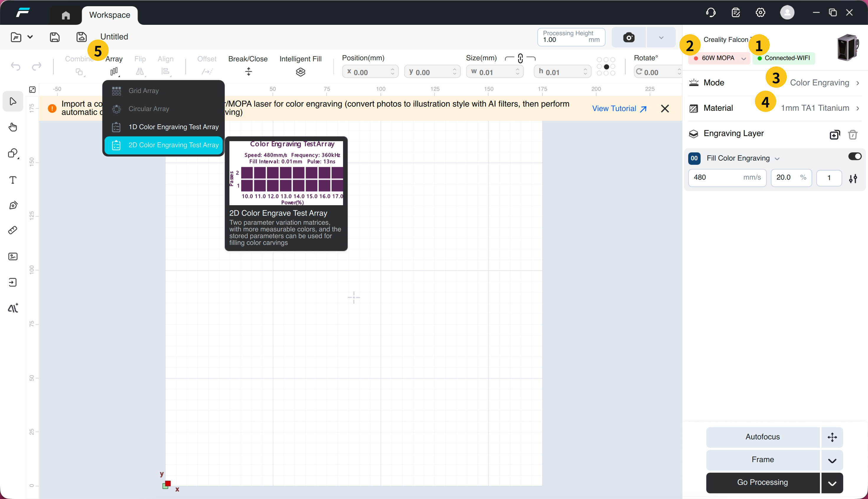Undo the last action
The width and height of the screenshot is (868, 499).
(x=16, y=66)
